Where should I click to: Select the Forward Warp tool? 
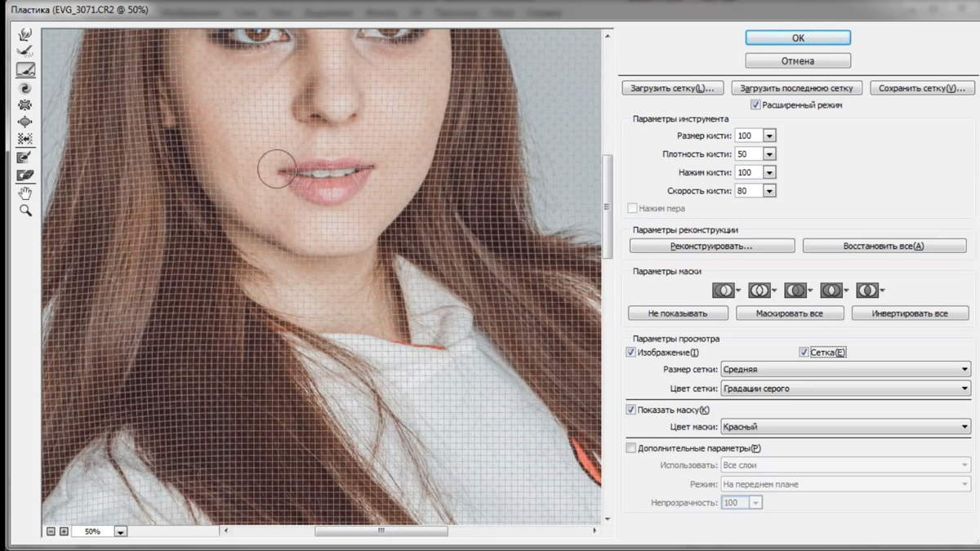tap(25, 33)
